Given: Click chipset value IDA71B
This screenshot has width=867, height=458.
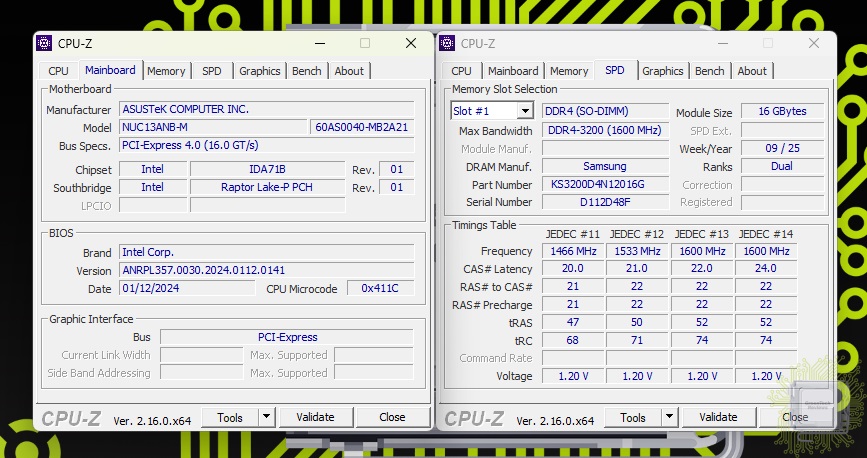Looking at the screenshot, I should [x=268, y=169].
